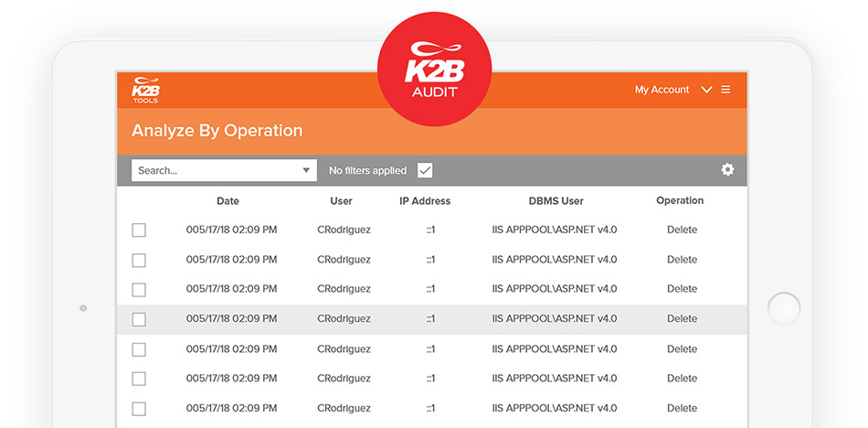Click the No filters applied label
The height and width of the screenshot is (428, 868).
[x=367, y=171]
